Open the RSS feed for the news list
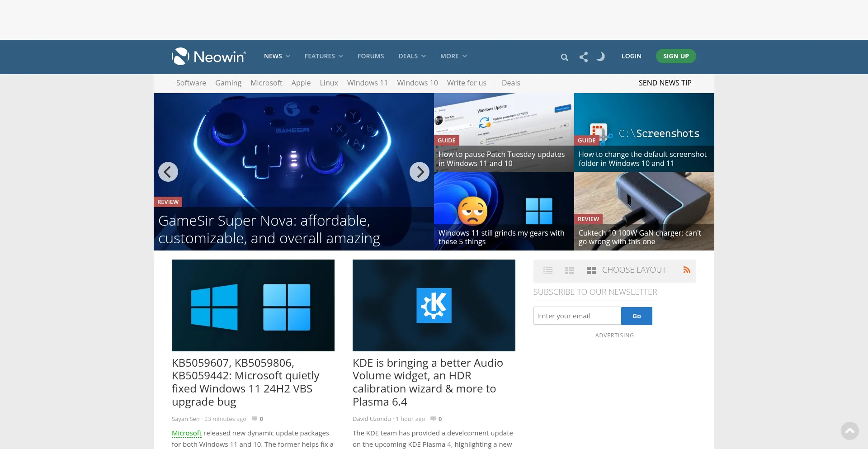 [x=687, y=270]
